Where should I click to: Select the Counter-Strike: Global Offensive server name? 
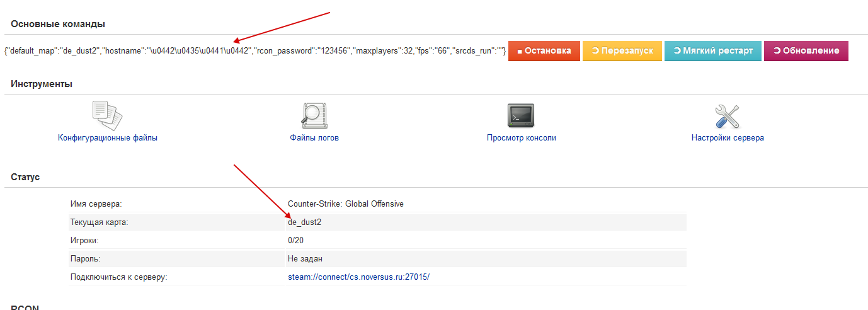[345, 204]
